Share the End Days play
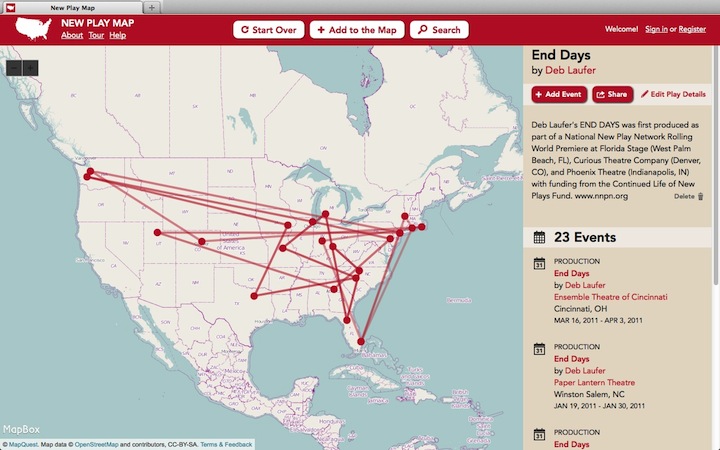The image size is (720, 450). [x=612, y=94]
